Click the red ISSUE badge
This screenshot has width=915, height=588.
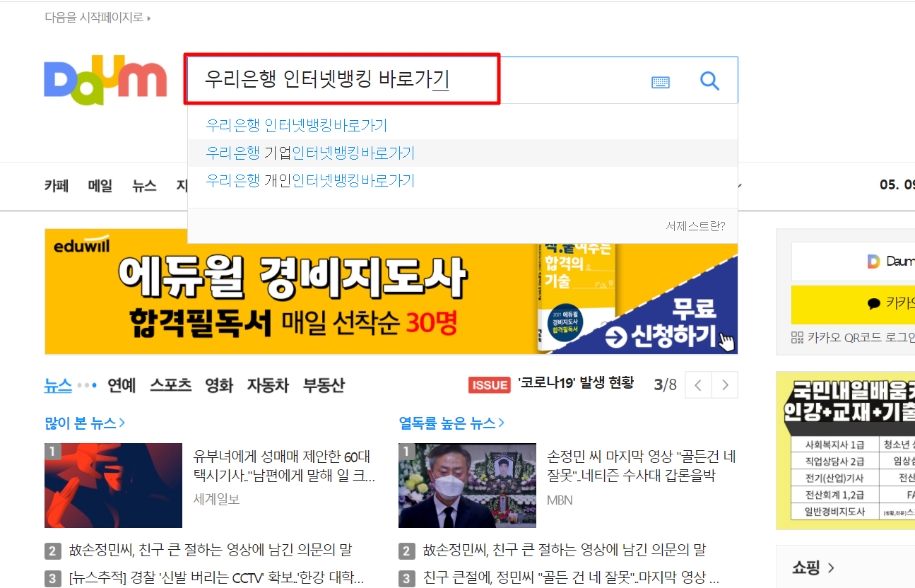[x=490, y=384]
